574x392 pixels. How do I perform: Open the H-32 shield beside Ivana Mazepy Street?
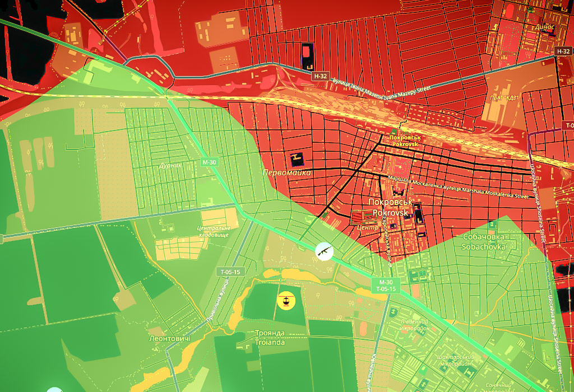coord(321,76)
